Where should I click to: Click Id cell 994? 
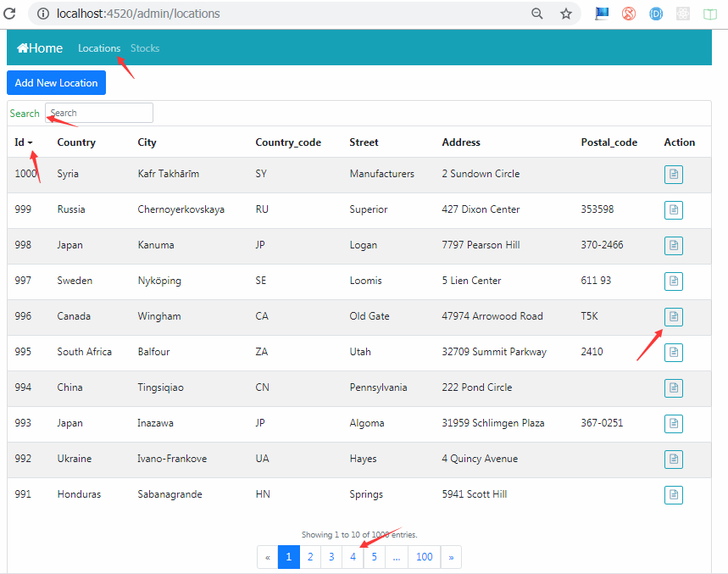(x=23, y=387)
